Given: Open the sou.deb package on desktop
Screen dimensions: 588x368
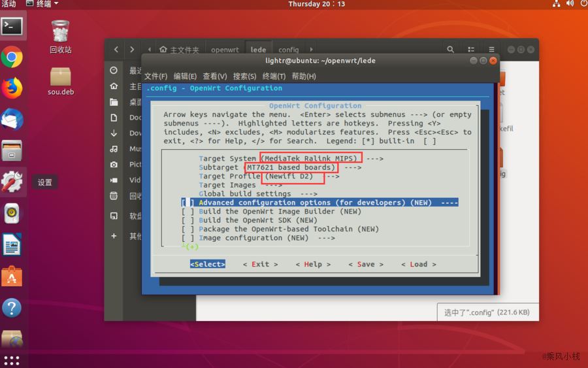Looking at the screenshot, I should click(x=60, y=82).
